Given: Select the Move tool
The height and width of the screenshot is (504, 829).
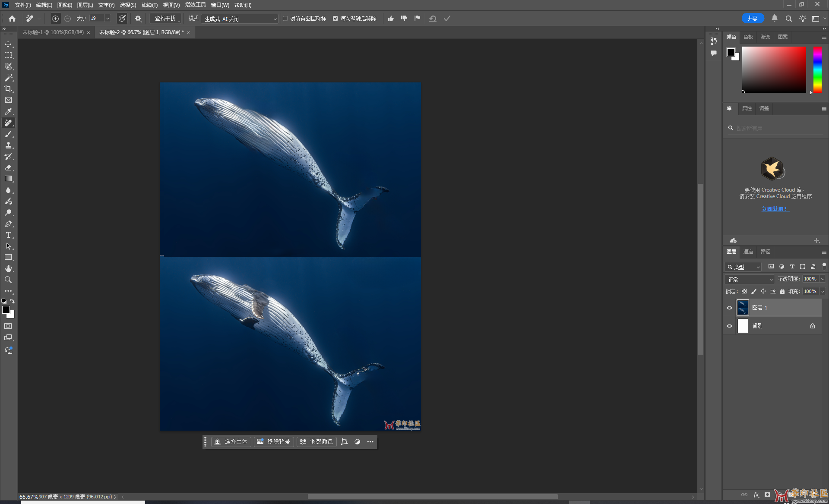Looking at the screenshot, I should pyautogui.click(x=8, y=44).
